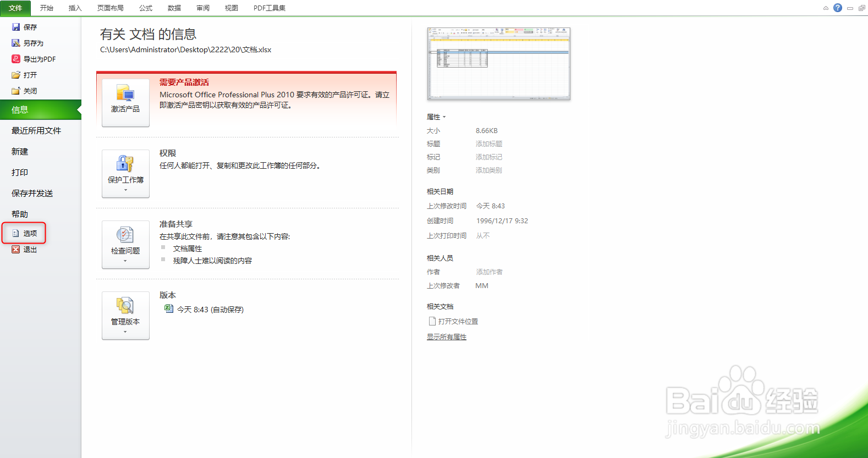Click the Save icon in sidebar
The height and width of the screenshot is (458, 868).
click(16, 27)
